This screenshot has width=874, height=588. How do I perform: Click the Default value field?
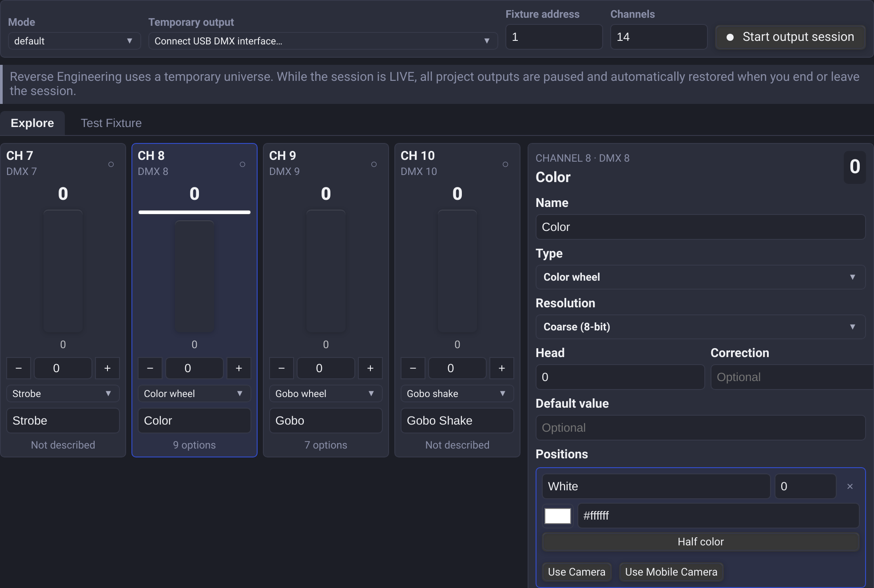(x=700, y=428)
